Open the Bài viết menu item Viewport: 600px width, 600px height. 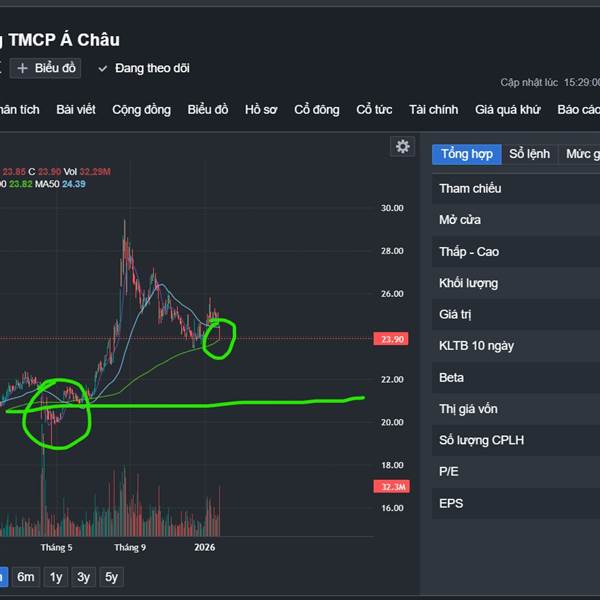(76, 110)
